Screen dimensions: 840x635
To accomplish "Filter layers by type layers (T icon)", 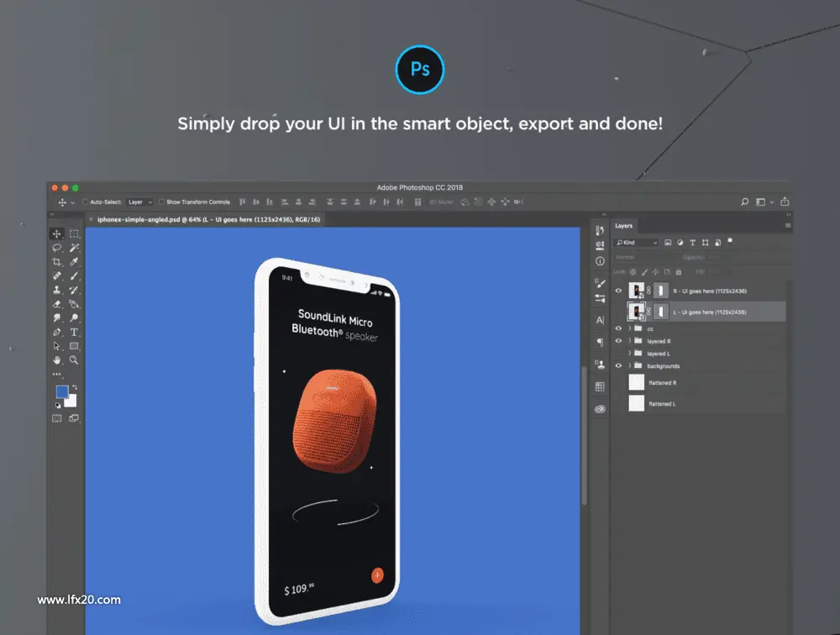I will [x=692, y=243].
